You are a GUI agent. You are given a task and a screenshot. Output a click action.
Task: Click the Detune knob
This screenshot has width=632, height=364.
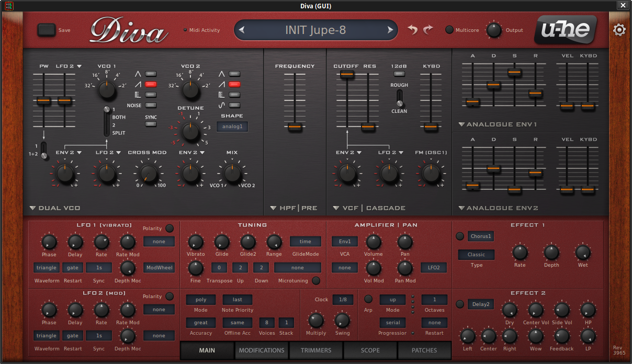tap(190, 132)
